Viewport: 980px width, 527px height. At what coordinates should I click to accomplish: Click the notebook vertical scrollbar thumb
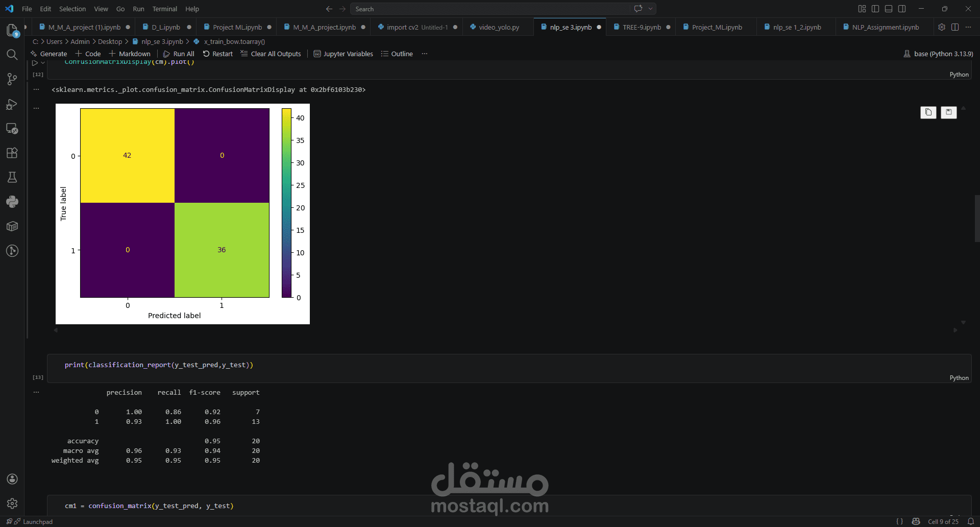977,219
